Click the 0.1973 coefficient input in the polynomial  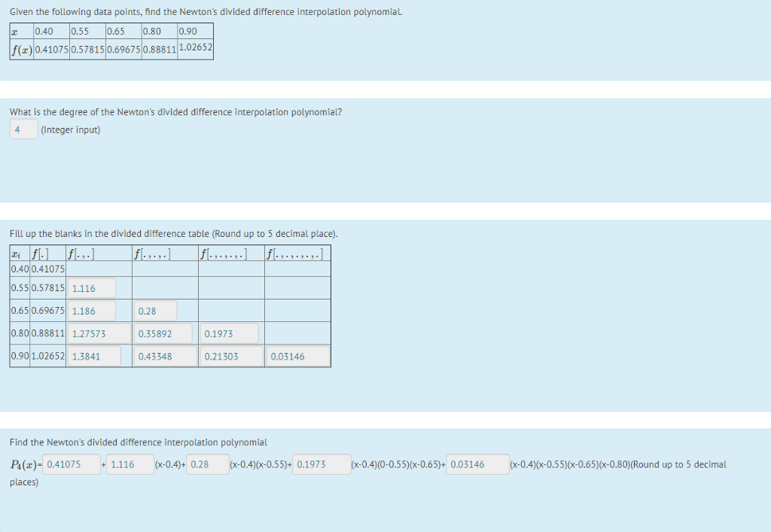click(x=320, y=464)
